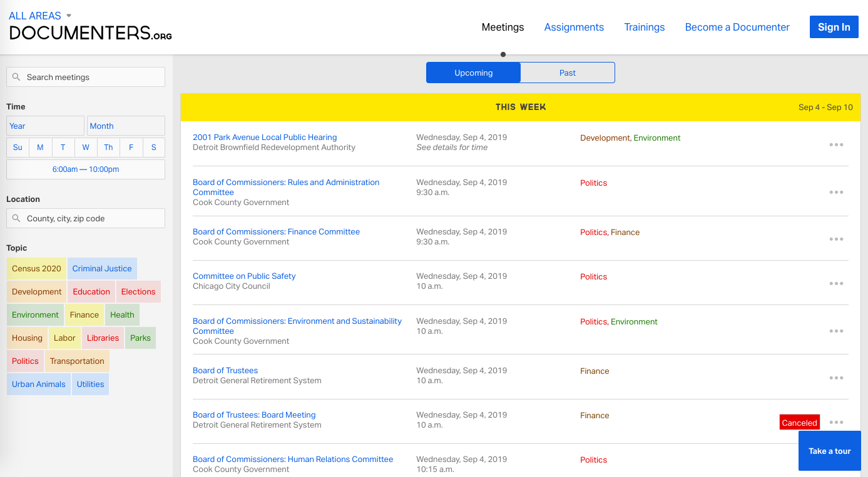Viewport: 868px width, 477px height.
Task: Filter by Education topic
Action: (91, 291)
